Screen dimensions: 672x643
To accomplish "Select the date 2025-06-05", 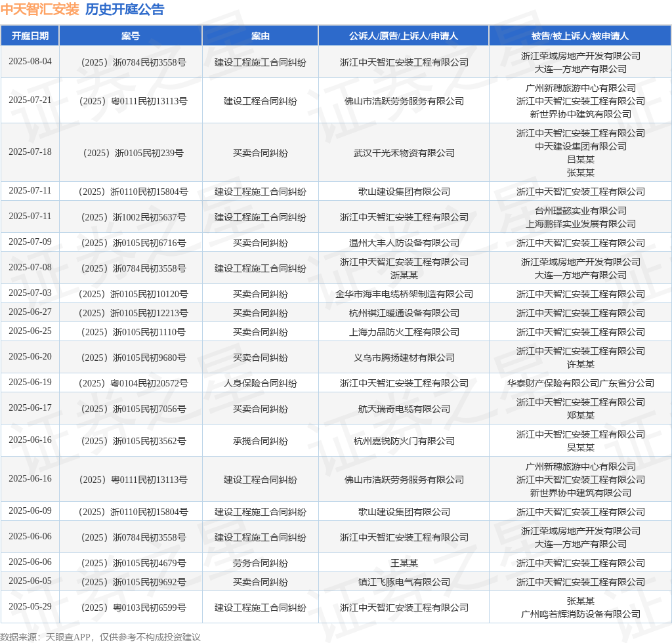I will coord(30,581).
